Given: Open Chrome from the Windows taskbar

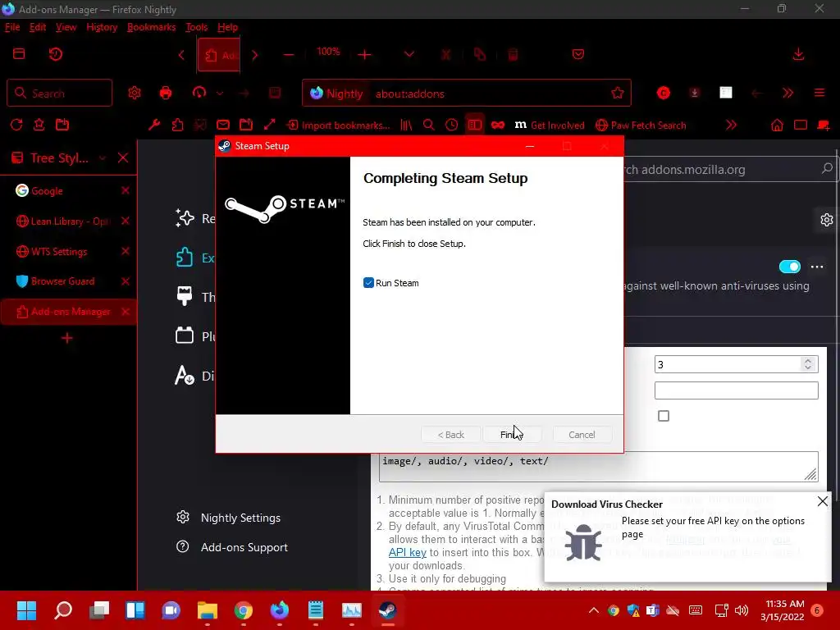Looking at the screenshot, I should [243, 610].
